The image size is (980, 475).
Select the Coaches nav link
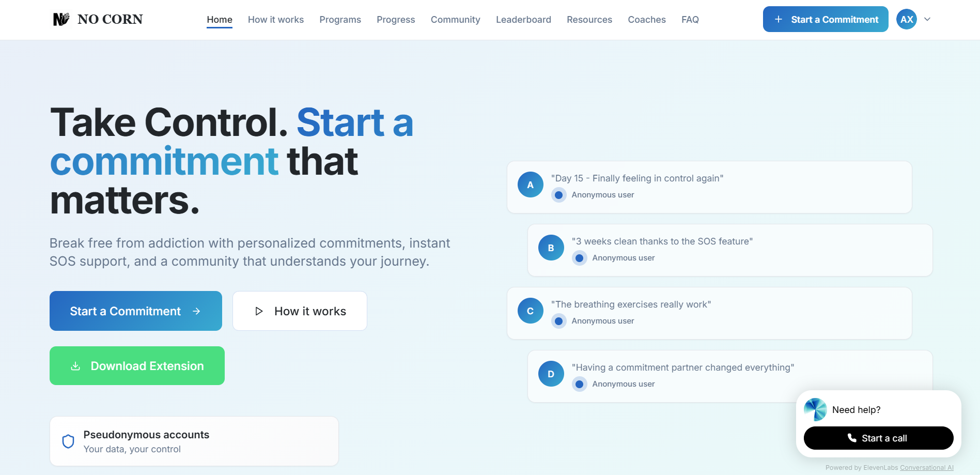pos(646,20)
